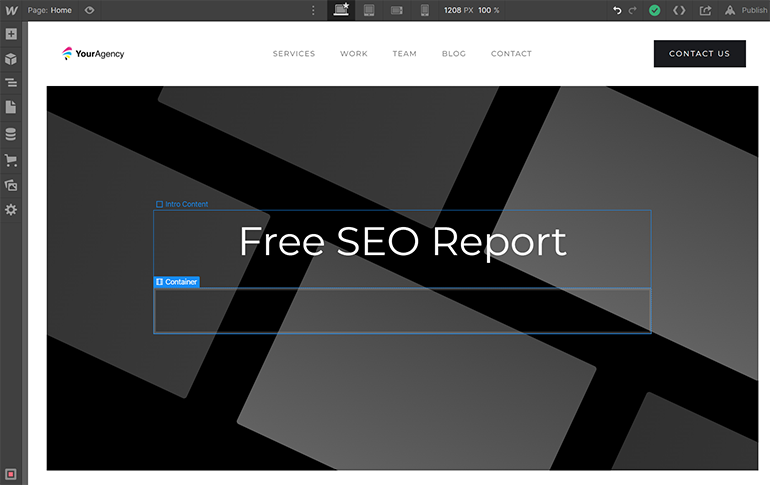
Task: Open the Navigator panel
Action: click(x=11, y=83)
